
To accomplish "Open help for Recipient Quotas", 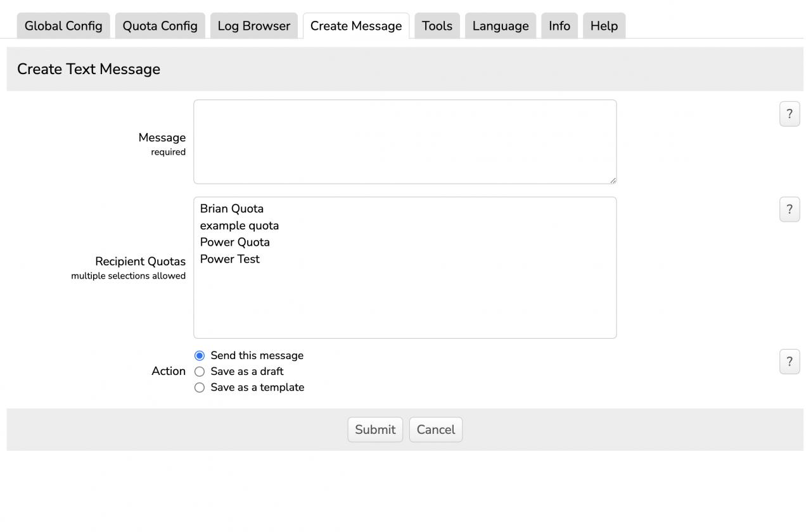I will [789, 210].
